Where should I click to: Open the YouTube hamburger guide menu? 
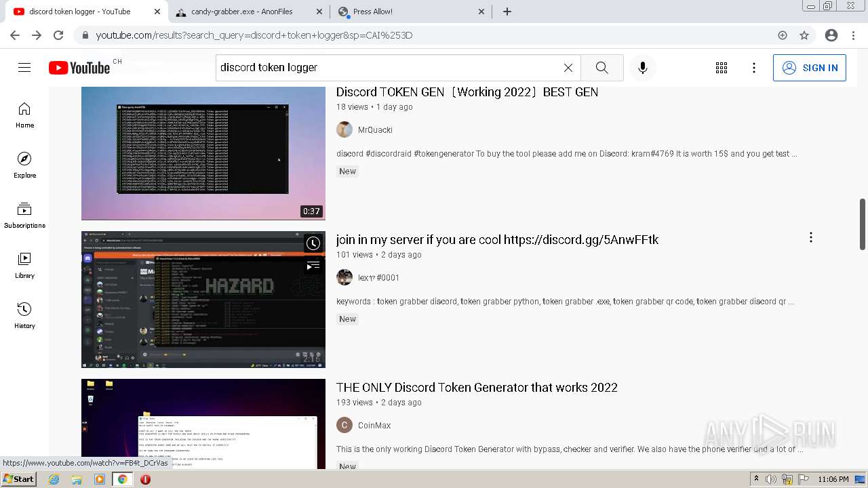coord(24,68)
